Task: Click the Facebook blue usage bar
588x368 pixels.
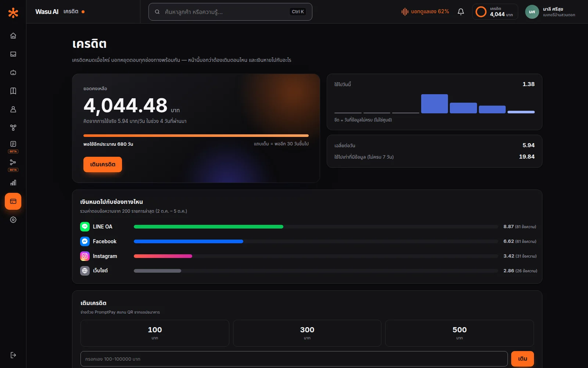Action: (189, 241)
